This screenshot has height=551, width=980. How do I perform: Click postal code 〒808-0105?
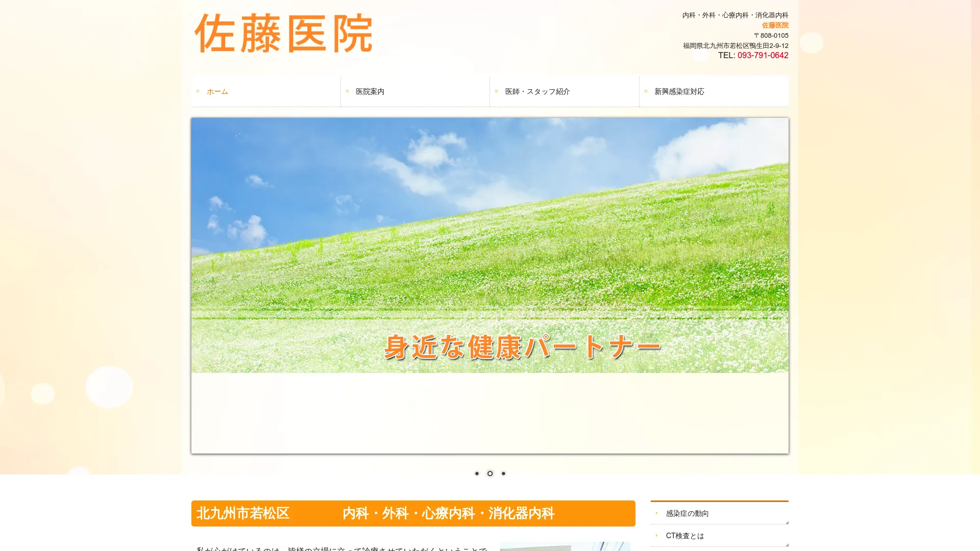tap(771, 35)
